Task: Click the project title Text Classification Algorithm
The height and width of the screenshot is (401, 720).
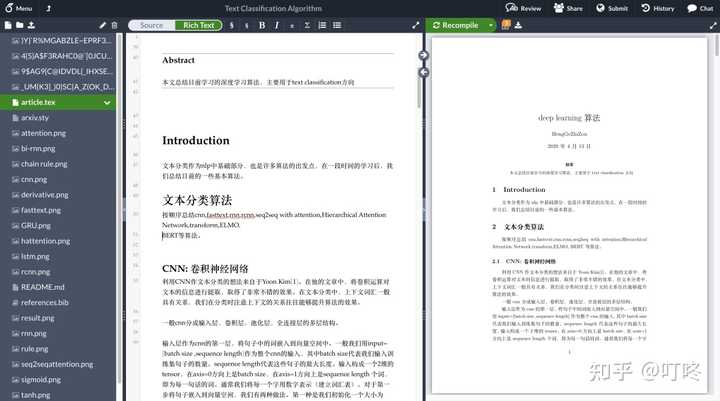Action: [x=273, y=8]
